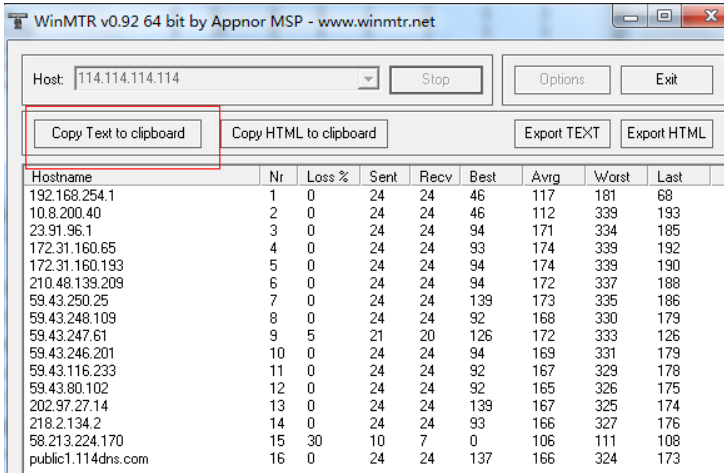Click the Worst column header
Screen dimensions: 724x473
(x=616, y=177)
